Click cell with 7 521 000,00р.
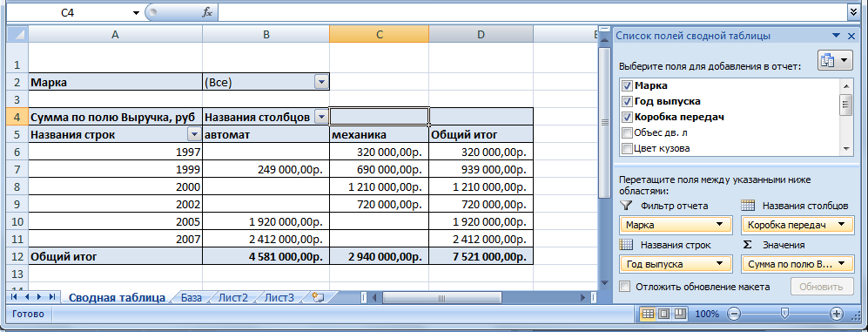The width and height of the screenshot is (868, 332). 481,256
